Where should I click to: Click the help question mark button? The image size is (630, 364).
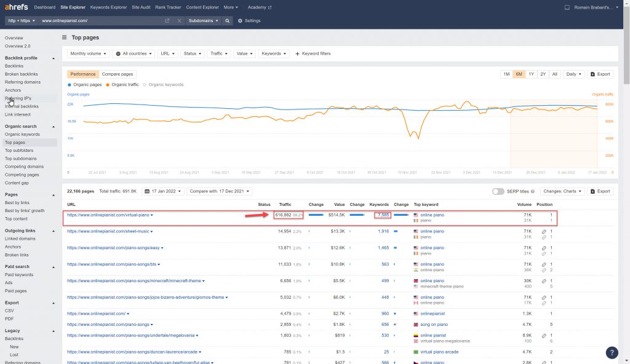click(612, 353)
